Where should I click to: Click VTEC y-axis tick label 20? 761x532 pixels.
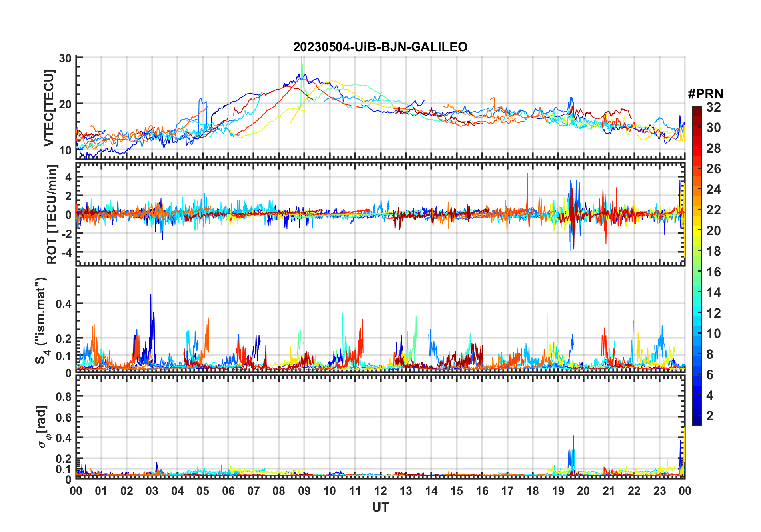click(x=65, y=104)
